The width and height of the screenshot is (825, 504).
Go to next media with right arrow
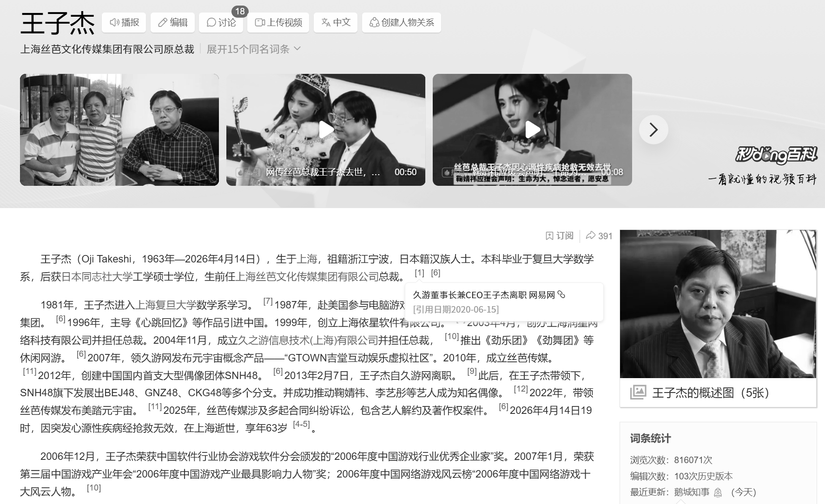(x=653, y=130)
